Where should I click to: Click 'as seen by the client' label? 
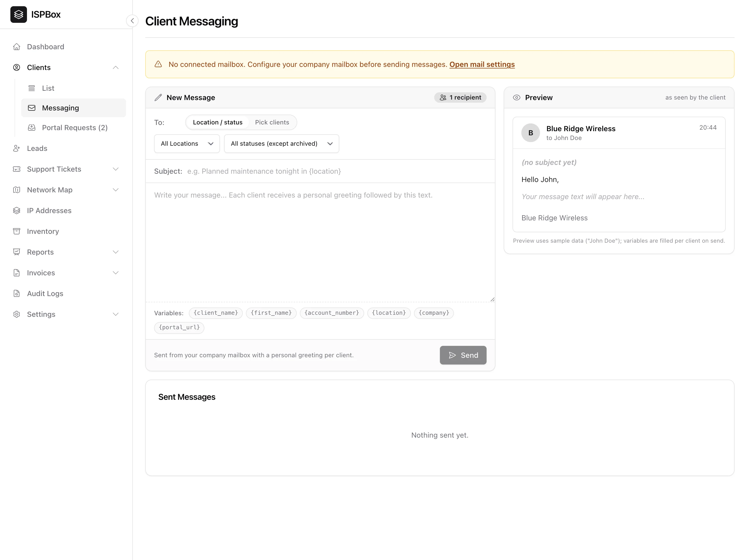(x=695, y=97)
